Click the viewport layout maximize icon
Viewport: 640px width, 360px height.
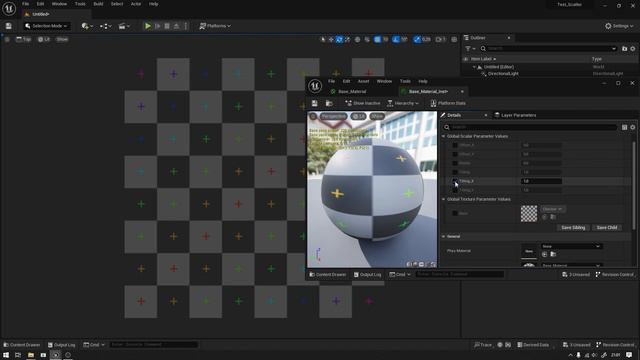pos(454,40)
